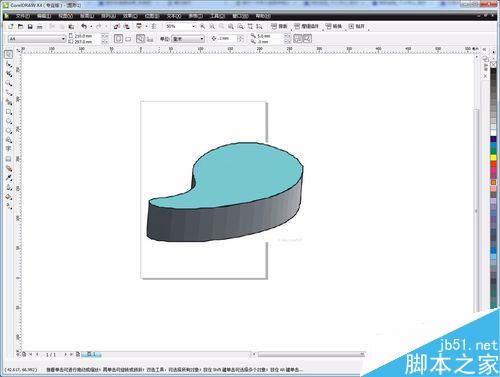This screenshot has width=500, height=377.
Task: Click the teal 3D extruded shape top face
Action: (240, 177)
